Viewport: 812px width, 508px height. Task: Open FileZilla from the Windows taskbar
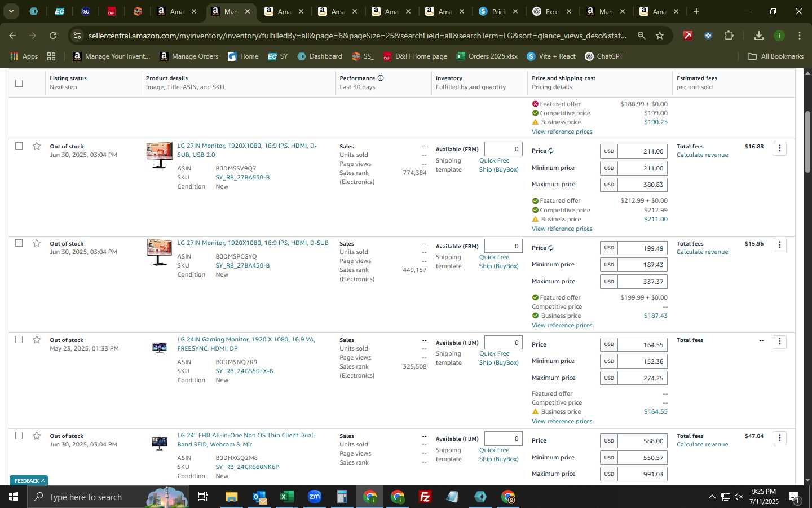click(x=425, y=497)
